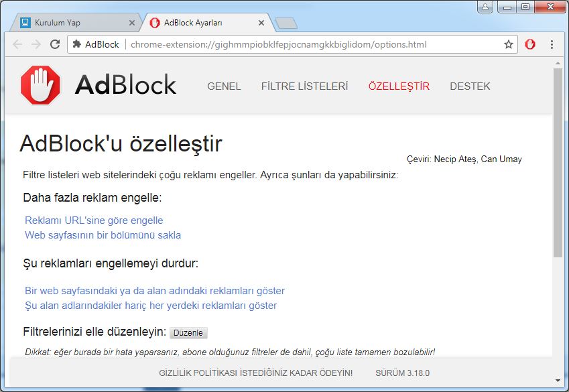Go to the DESTEK section

pos(470,86)
